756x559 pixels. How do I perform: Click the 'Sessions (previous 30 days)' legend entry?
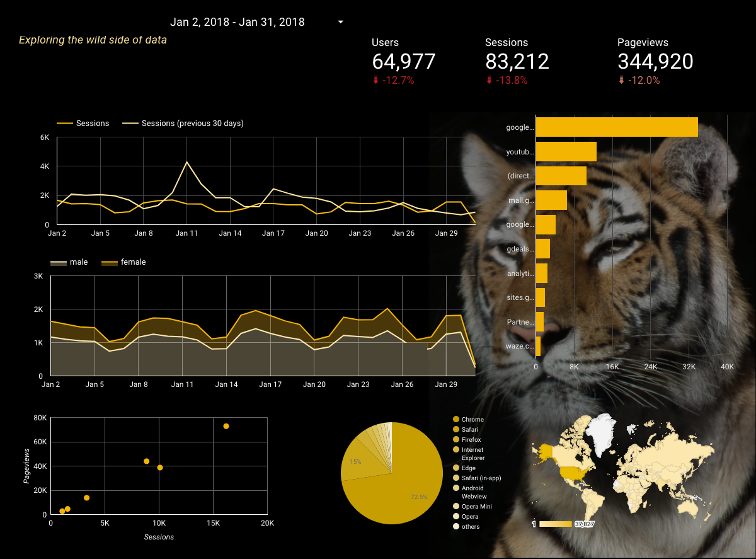(x=183, y=124)
